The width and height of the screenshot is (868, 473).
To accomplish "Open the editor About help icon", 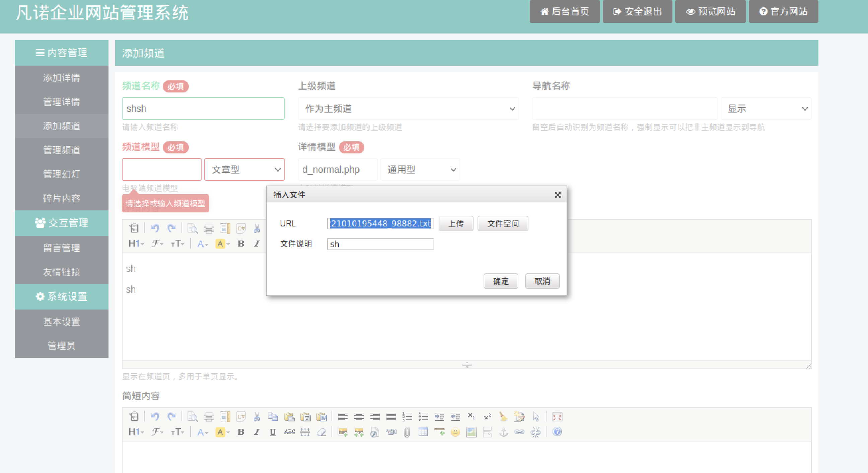I will coord(557,432).
